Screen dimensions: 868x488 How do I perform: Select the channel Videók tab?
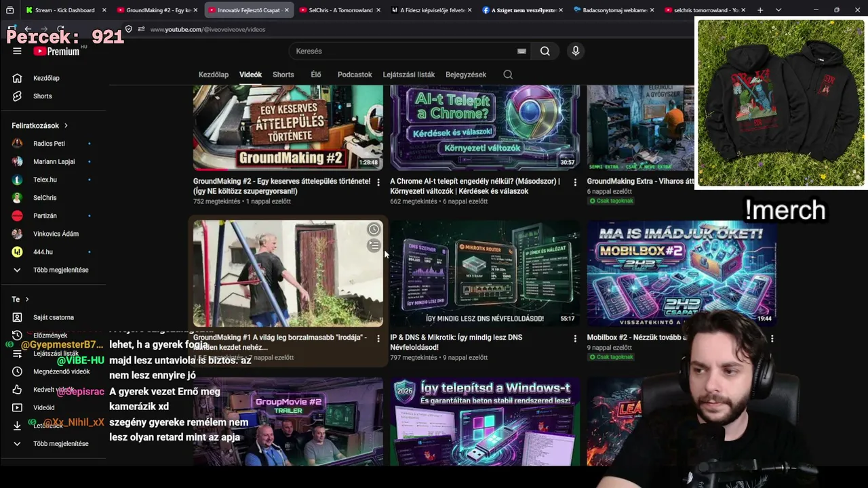250,75
